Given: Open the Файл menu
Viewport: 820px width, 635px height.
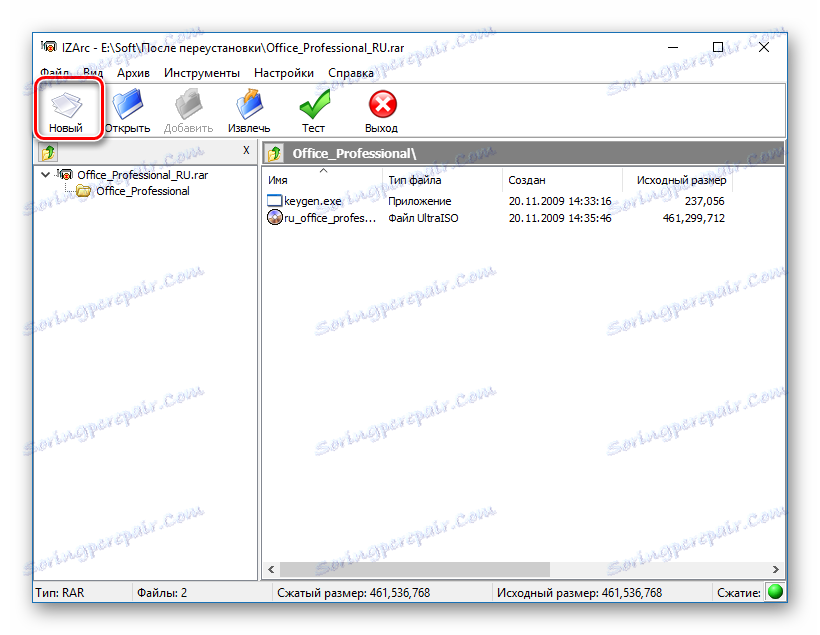Looking at the screenshot, I should click(55, 73).
